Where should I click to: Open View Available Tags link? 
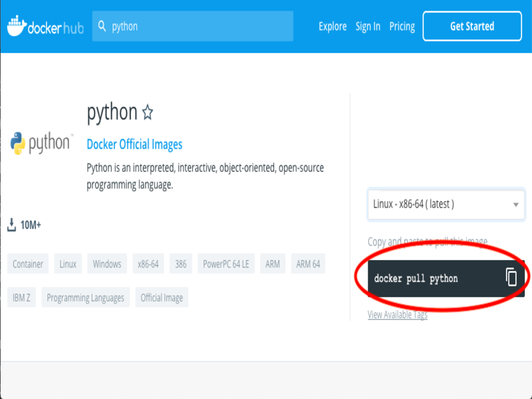[x=397, y=315]
